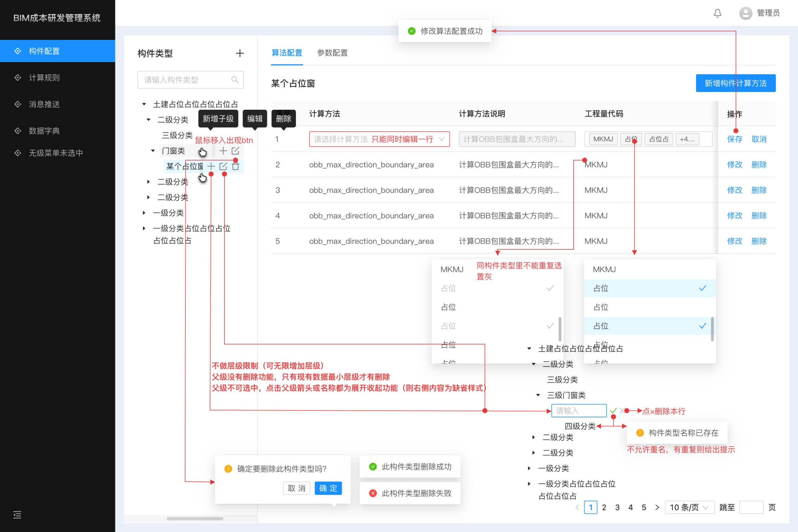Confirm new node name with green check icon

point(613,411)
